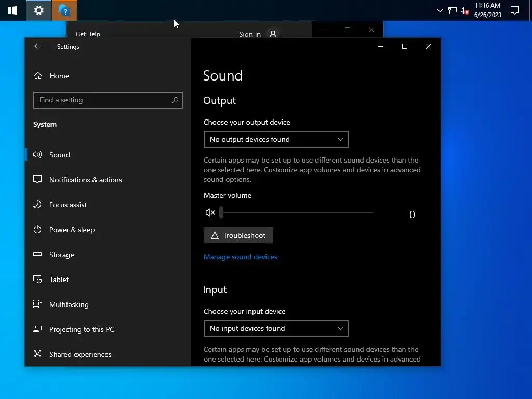Click the network icon in system tray
Viewport: 532px width, 399px height.
tap(453, 10)
